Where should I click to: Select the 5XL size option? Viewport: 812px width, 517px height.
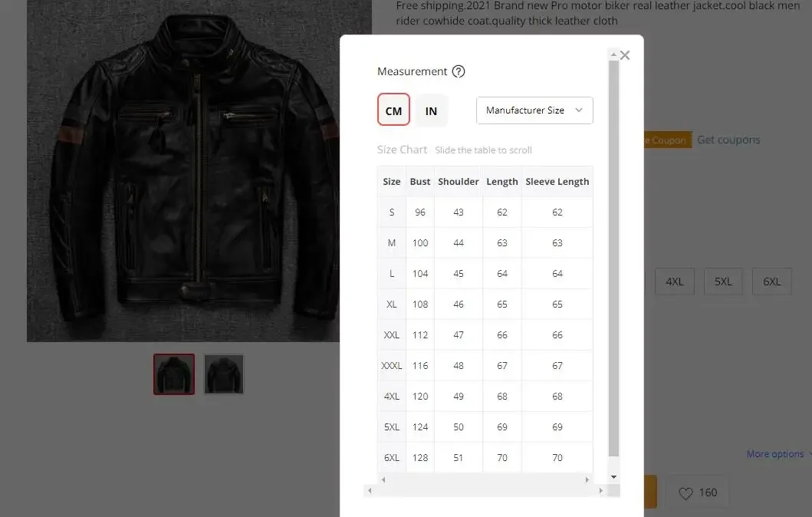723,282
